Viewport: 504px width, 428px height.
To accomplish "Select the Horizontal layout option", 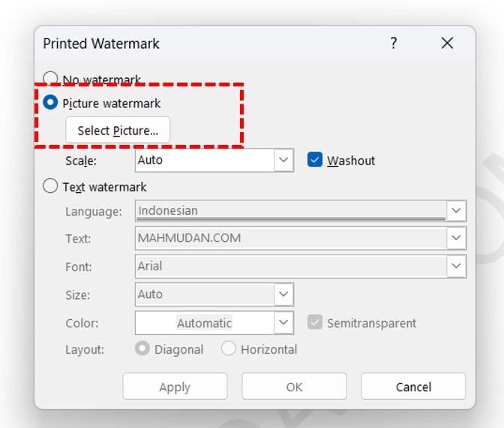I will click(228, 349).
